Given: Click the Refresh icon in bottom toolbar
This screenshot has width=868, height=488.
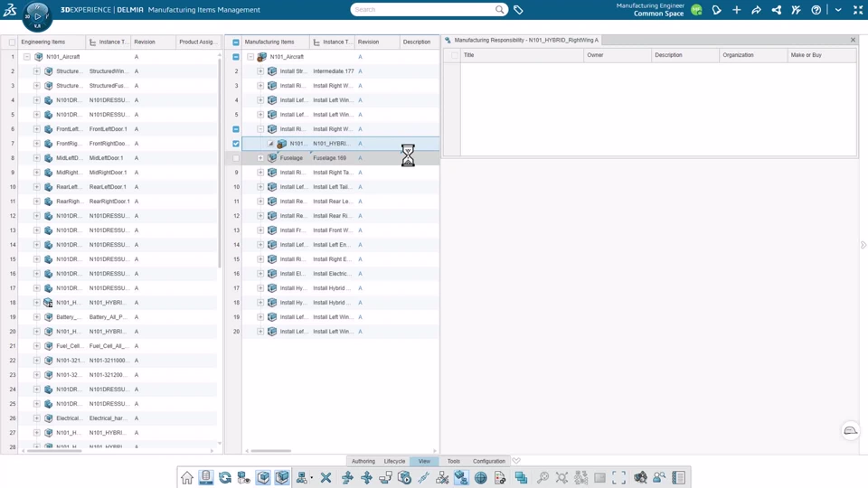Looking at the screenshot, I should pos(225,477).
